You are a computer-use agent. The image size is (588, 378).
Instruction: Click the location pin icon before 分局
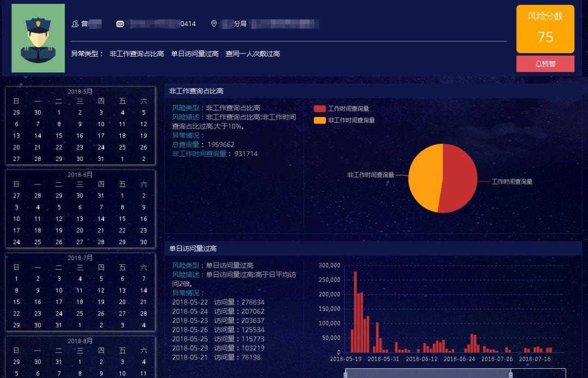[214, 24]
